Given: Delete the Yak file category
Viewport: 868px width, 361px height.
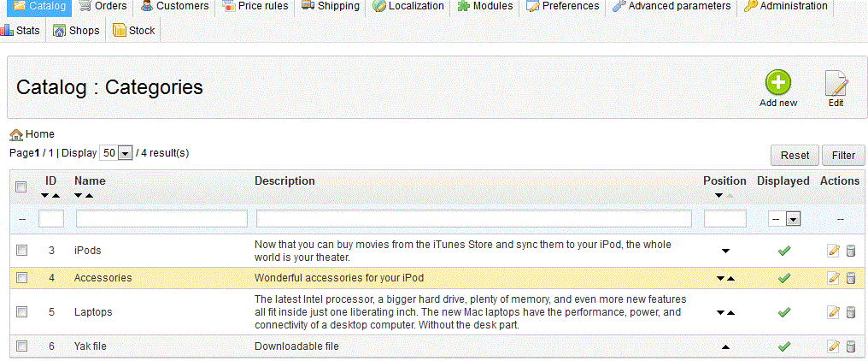Looking at the screenshot, I should click(x=850, y=346).
